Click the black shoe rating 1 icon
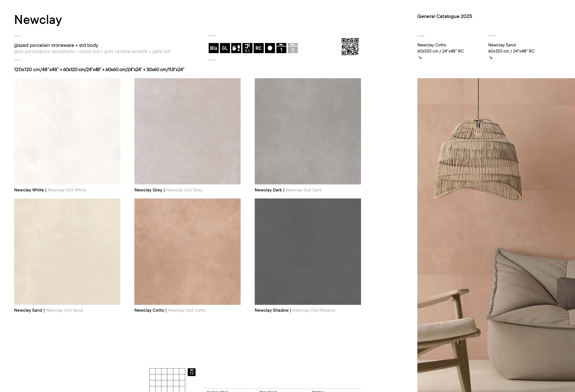 [281, 48]
